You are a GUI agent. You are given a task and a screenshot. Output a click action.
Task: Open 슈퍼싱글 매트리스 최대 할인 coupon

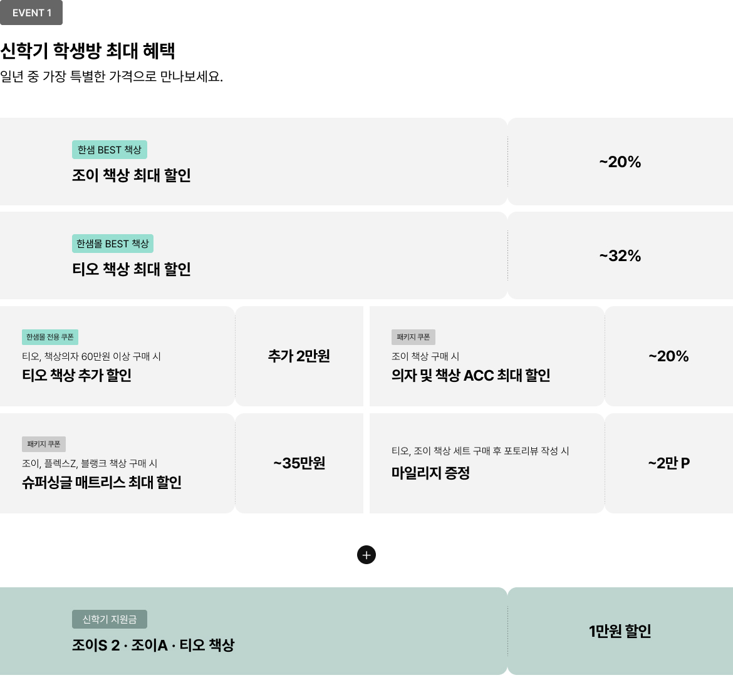101,482
